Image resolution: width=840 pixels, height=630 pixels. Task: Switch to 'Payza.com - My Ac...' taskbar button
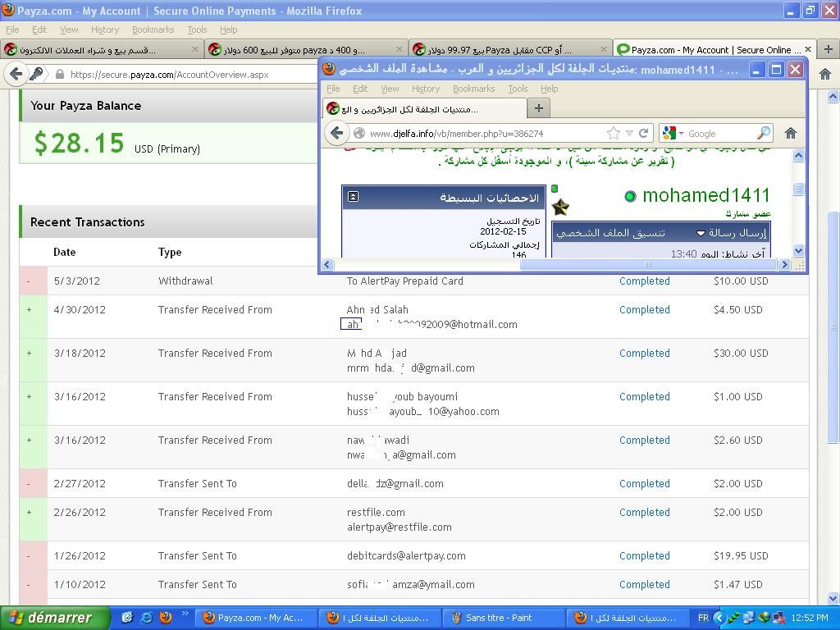(x=256, y=618)
